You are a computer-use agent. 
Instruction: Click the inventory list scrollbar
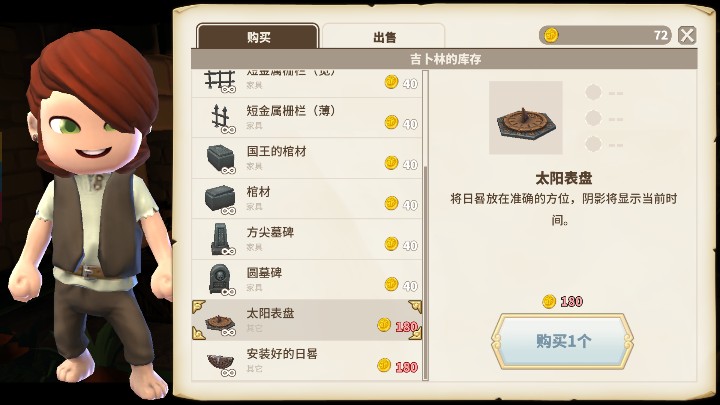426,225
